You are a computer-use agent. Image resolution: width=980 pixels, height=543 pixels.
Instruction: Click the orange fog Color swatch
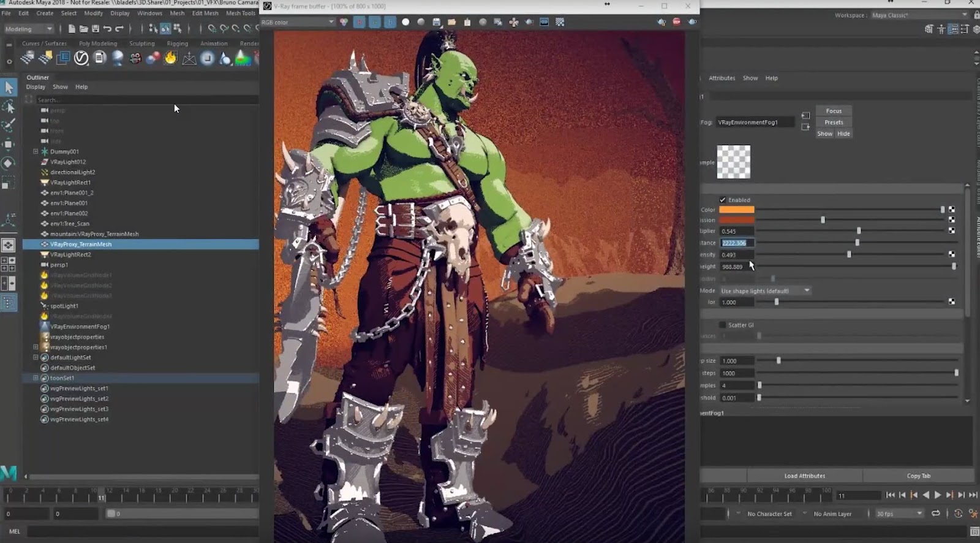coord(736,210)
